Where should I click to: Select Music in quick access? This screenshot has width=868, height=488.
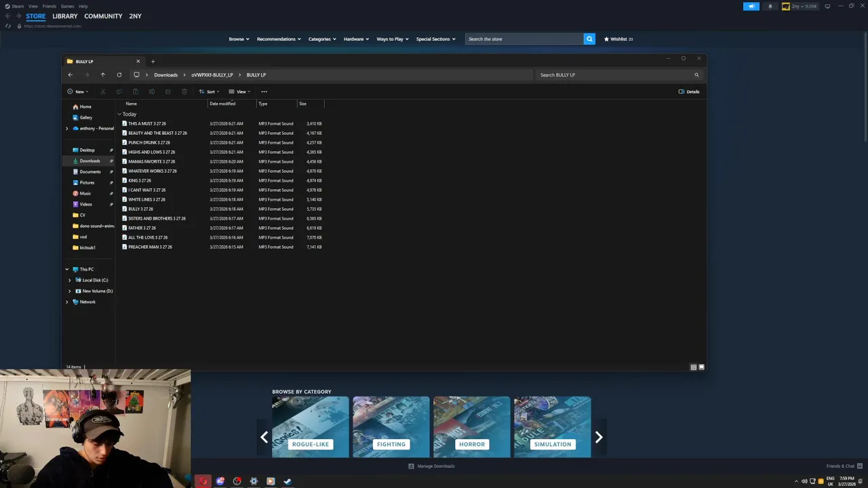click(81, 193)
